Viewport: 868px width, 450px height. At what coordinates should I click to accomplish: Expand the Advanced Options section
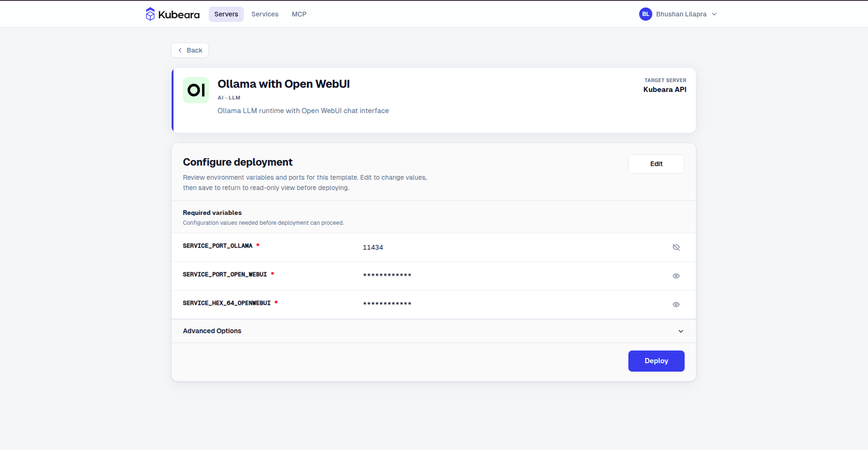tap(434, 331)
